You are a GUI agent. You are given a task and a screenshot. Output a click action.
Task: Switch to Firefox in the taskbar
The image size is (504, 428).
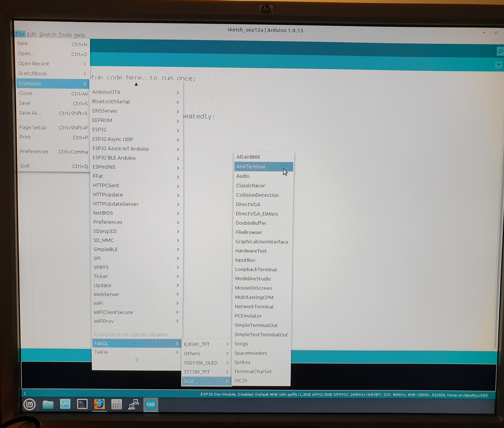point(100,404)
